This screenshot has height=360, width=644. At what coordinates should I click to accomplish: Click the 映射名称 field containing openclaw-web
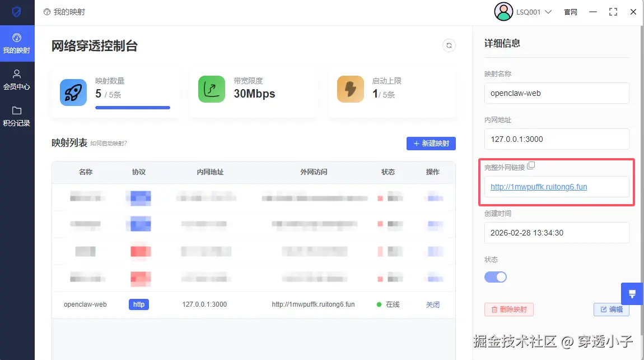(x=557, y=93)
